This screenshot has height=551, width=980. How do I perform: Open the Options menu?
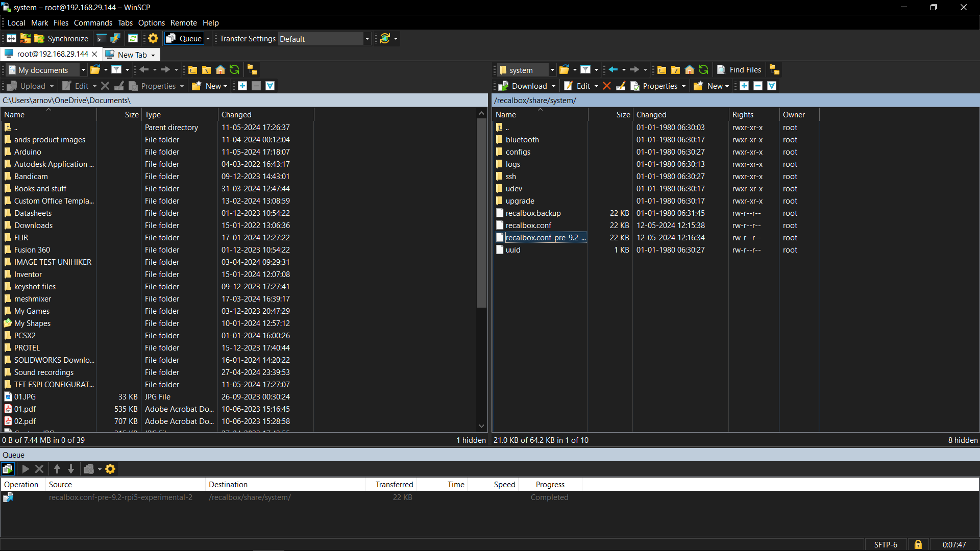[152, 23]
